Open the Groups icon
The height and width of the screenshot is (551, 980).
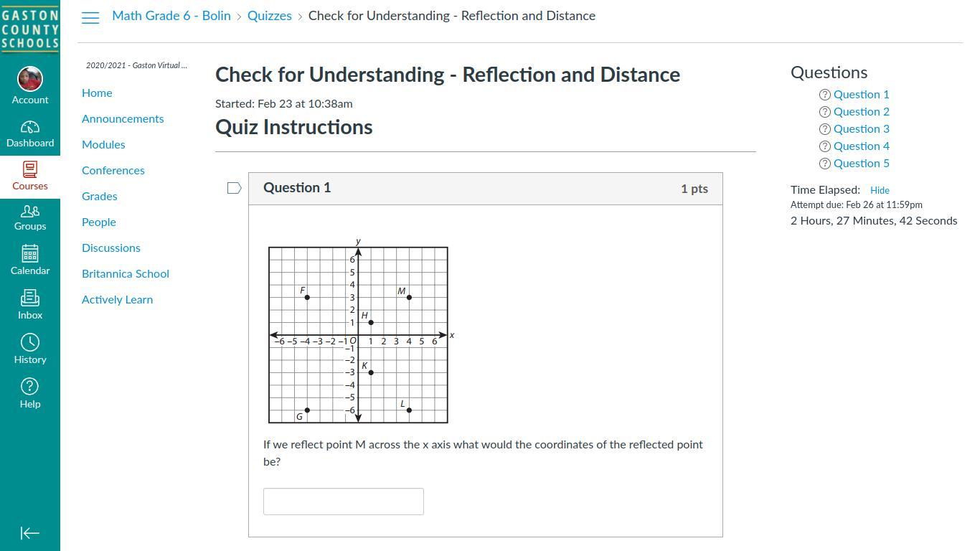[x=30, y=212]
